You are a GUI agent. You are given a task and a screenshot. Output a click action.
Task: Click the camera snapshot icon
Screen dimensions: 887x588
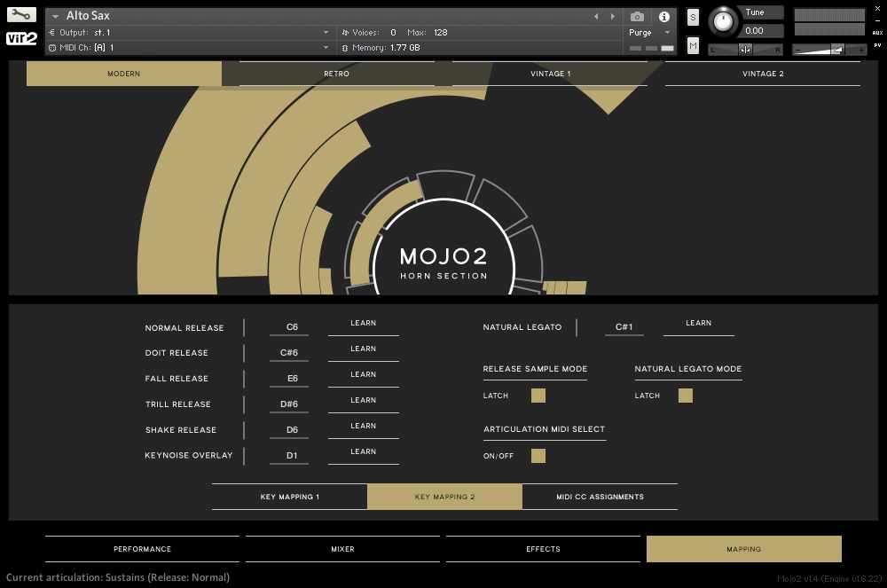click(637, 16)
